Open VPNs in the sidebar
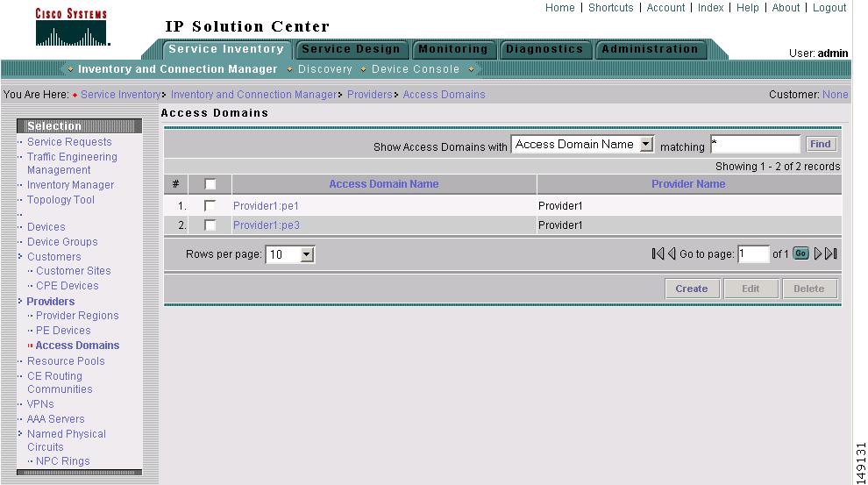868x485 pixels. click(x=40, y=404)
